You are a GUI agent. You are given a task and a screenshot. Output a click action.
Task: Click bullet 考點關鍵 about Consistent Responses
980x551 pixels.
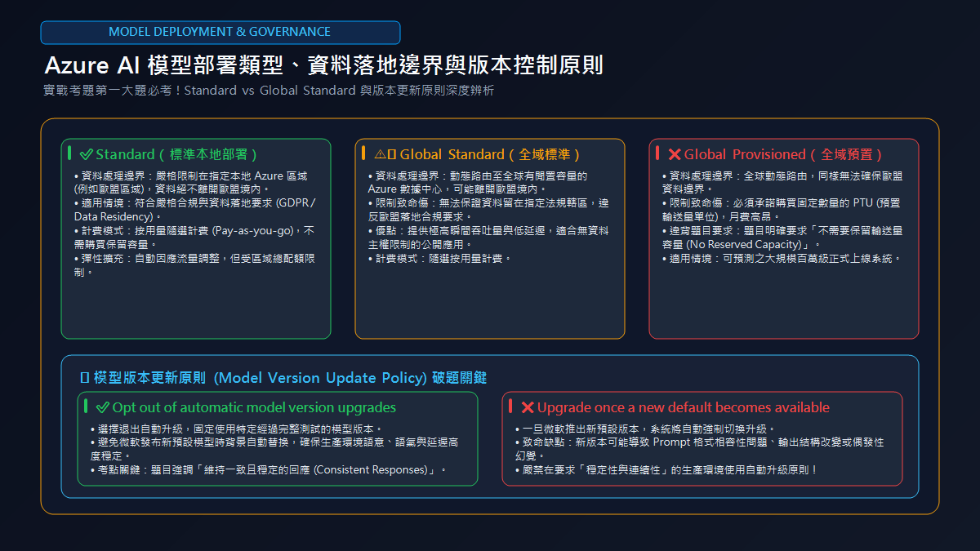point(269,470)
